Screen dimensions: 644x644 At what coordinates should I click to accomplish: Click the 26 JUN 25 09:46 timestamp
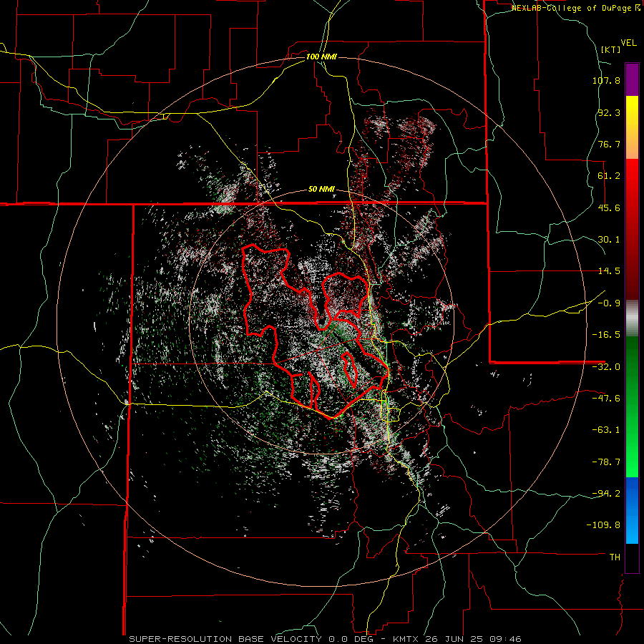click(473, 639)
